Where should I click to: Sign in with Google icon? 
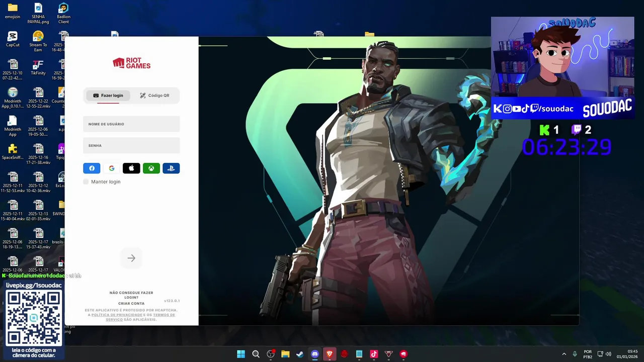pyautogui.click(x=112, y=168)
